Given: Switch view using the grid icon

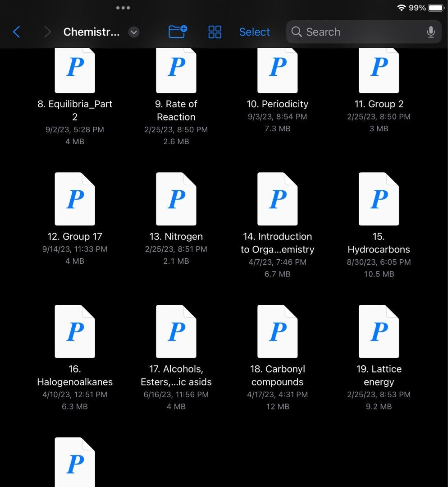Looking at the screenshot, I should pos(215,32).
